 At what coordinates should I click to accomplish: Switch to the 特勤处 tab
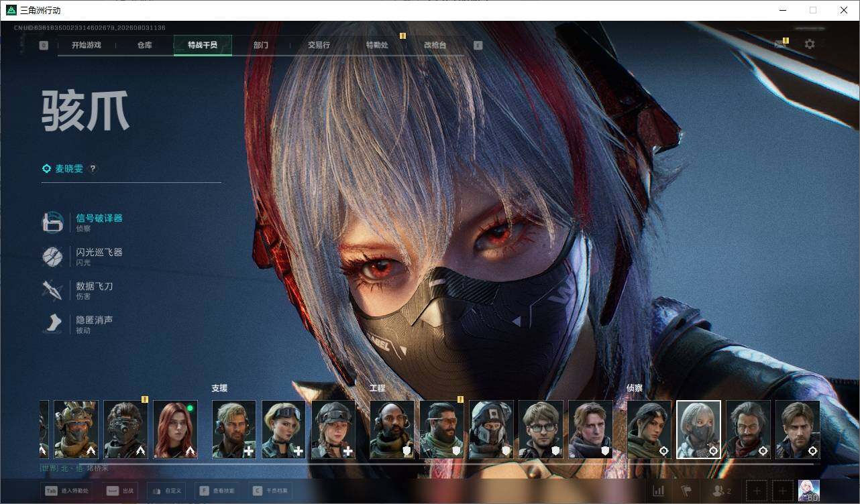377,45
